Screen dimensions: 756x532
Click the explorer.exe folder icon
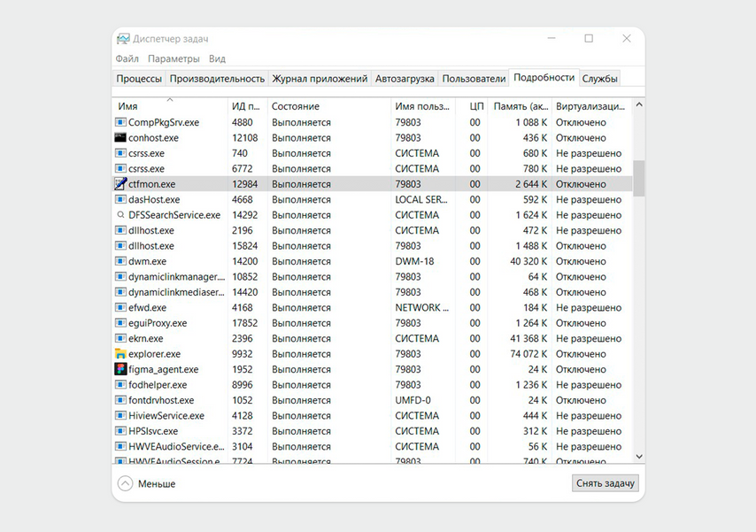pyautogui.click(x=120, y=353)
